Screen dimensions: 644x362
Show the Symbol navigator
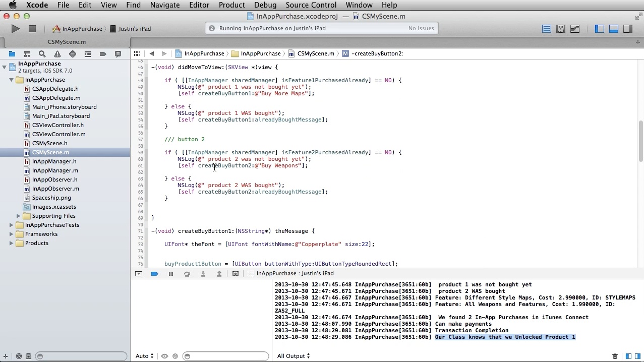pyautogui.click(x=27, y=54)
